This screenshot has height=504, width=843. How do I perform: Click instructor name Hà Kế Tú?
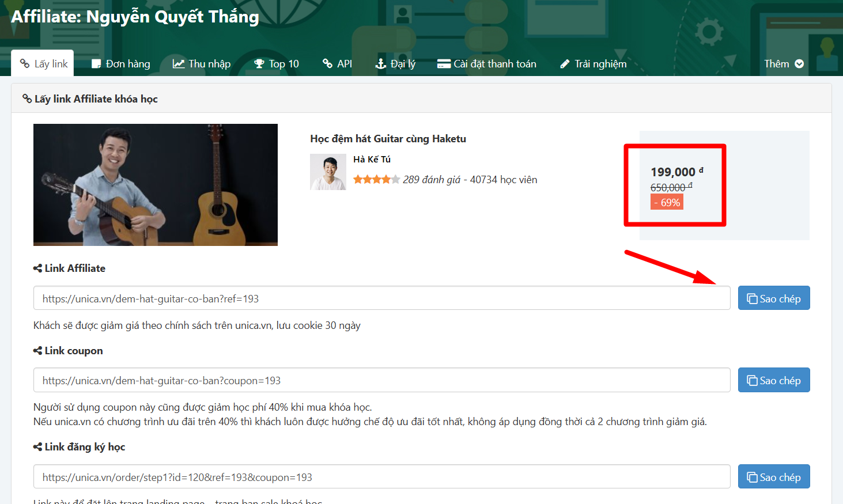372,160
